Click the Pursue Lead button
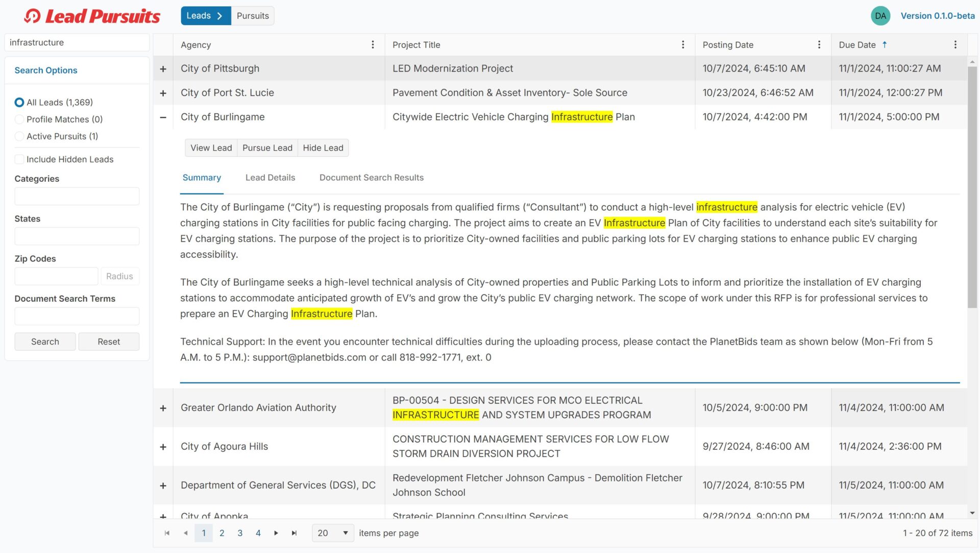 point(267,148)
